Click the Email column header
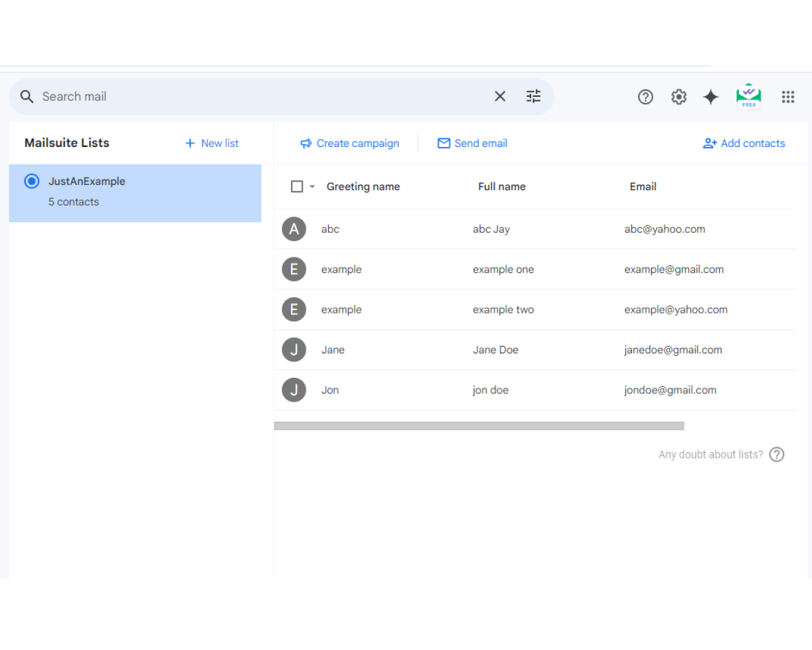812x650 pixels. click(643, 187)
